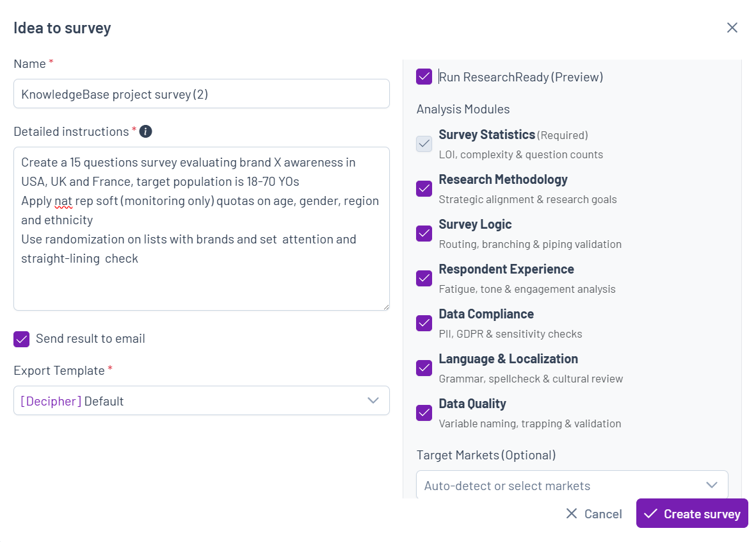This screenshot has width=756, height=542.
Task: Click the Create survey button
Action: click(692, 514)
